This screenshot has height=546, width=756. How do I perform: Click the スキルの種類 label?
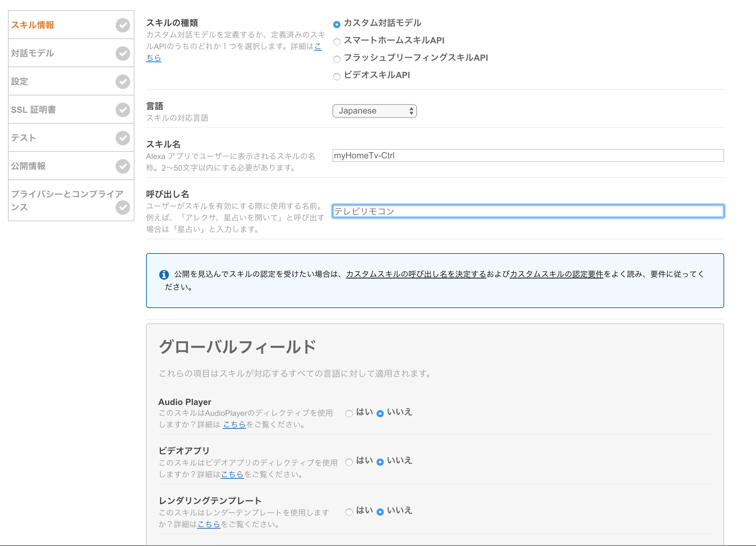[x=172, y=23]
